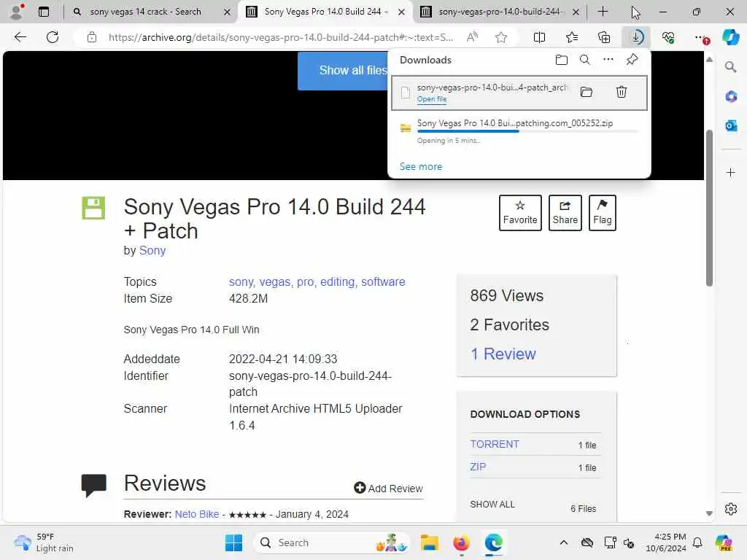Show the patch file in folder

[x=587, y=92]
